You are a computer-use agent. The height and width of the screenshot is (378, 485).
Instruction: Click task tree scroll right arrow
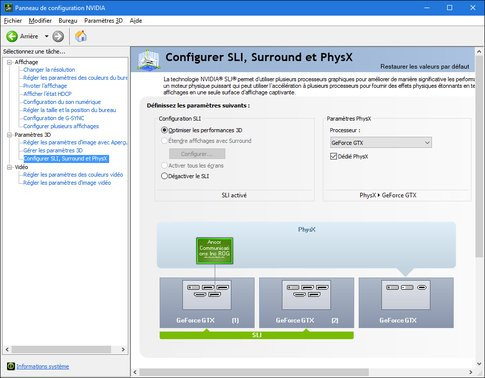[x=123, y=349]
